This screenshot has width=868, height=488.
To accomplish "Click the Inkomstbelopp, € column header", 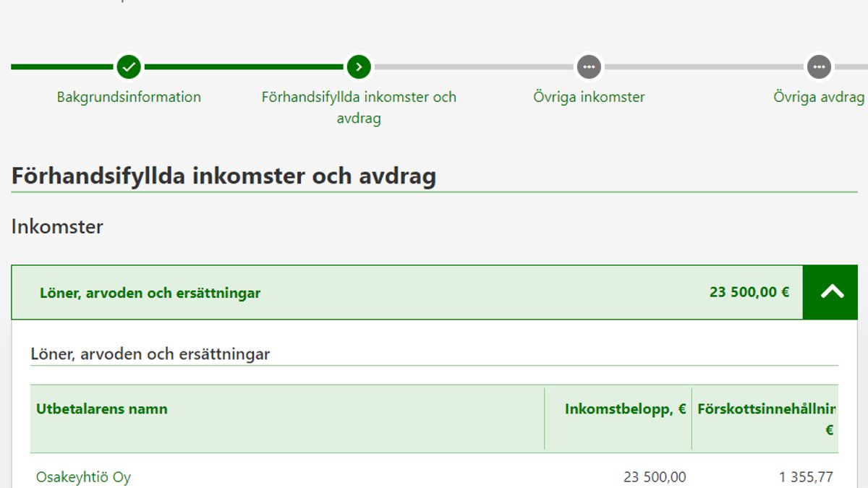I will coord(625,409).
